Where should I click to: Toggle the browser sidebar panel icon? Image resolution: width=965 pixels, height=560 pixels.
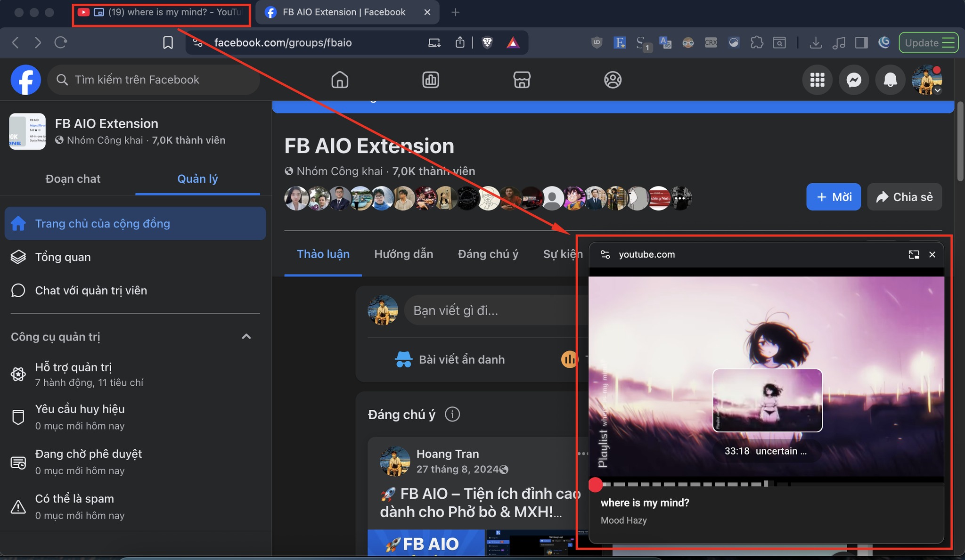point(861,43)
